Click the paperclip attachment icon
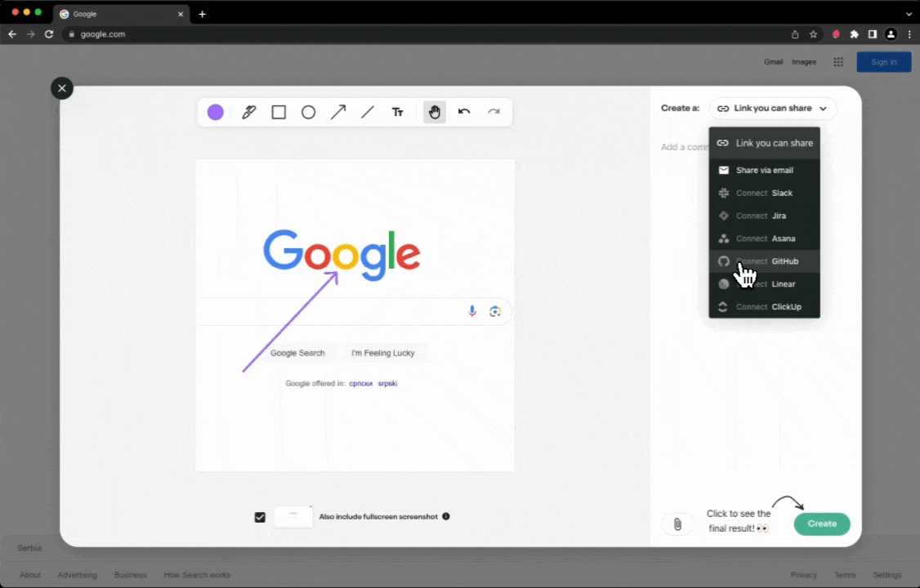Viewport: 920px width, 588px height. point(677,524)
